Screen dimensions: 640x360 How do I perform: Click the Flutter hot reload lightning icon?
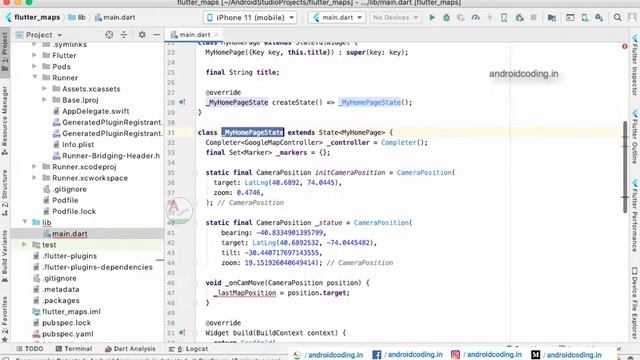490,18
